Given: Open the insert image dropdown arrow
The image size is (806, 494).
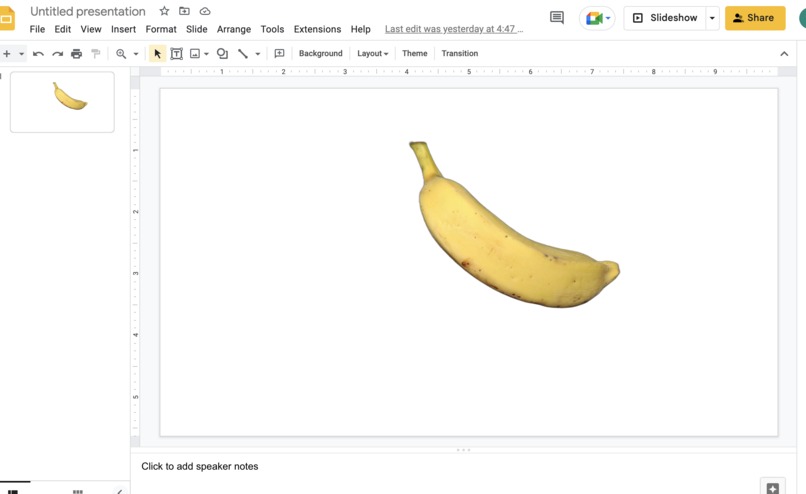Looking at the screenshot, I should click(206, 53).
